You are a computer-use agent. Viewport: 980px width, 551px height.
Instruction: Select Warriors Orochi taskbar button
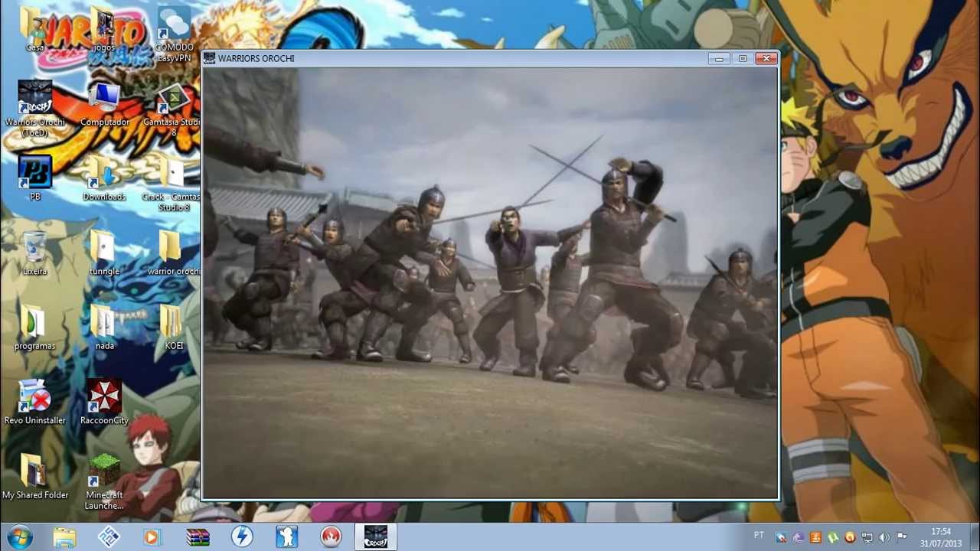[x=375, y=537]
